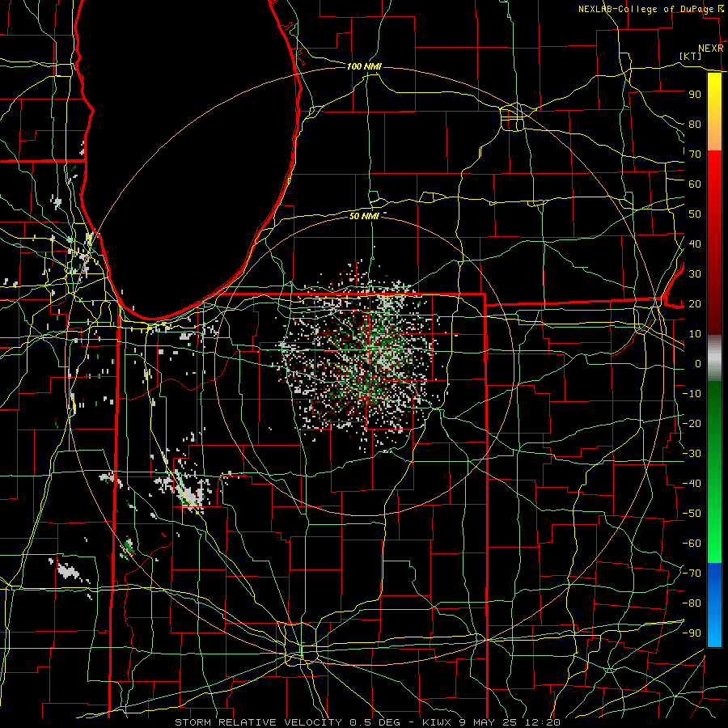
Task: Click the 80 value on the velocity scale
Action: (695, 124)
